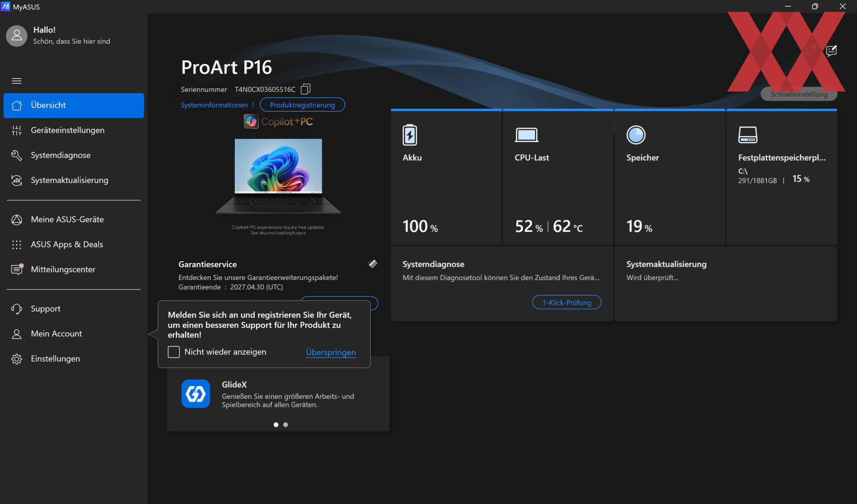Click the Meine ASUS-Geräte icon
The width and height of the screenshot is (857, 504).
tap(17, 220)
